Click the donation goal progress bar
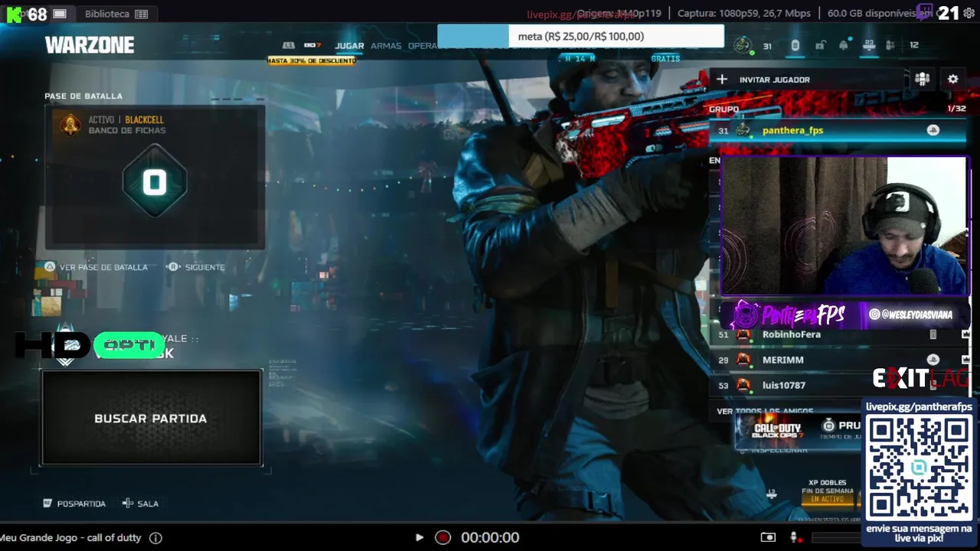 click(580, 36)
